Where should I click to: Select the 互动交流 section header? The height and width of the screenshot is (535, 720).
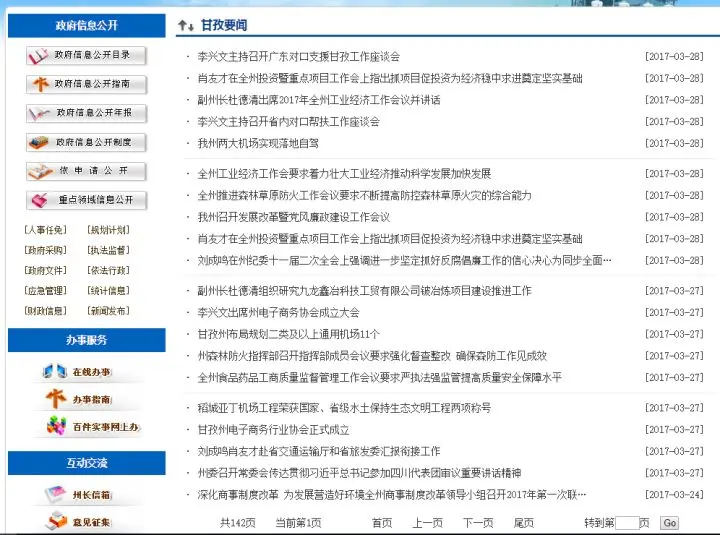87,463
